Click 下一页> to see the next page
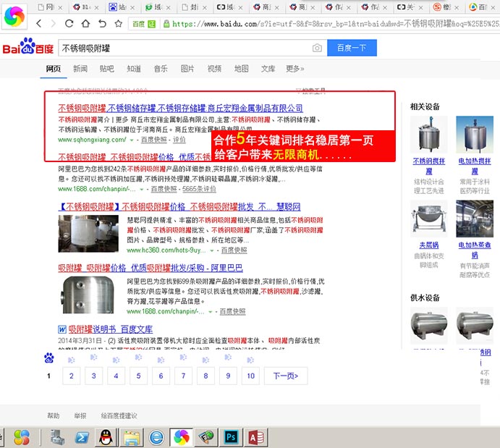Image resolution: width=500 pixels, height=448 pixels. (286, 376)
